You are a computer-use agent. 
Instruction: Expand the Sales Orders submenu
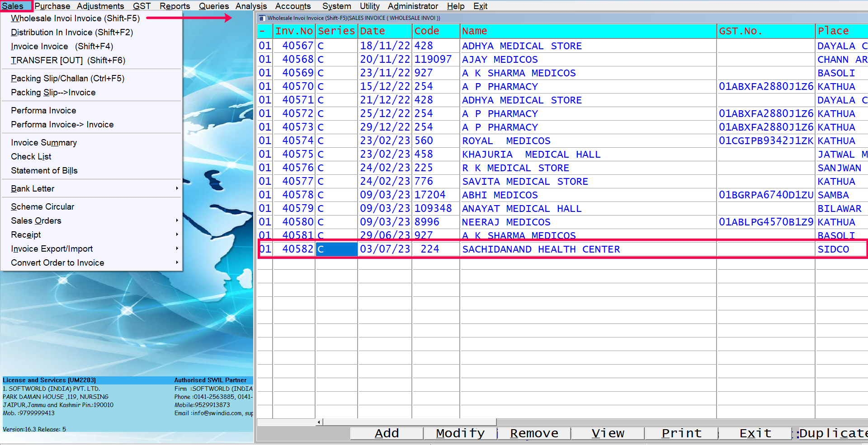pyautogui.click(x=90, y=220)
